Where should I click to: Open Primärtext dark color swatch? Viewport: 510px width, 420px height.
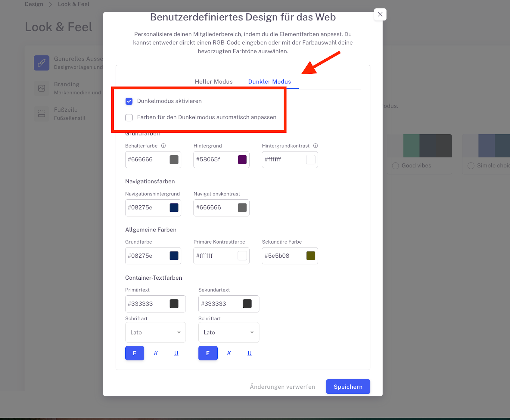[174, 304]
